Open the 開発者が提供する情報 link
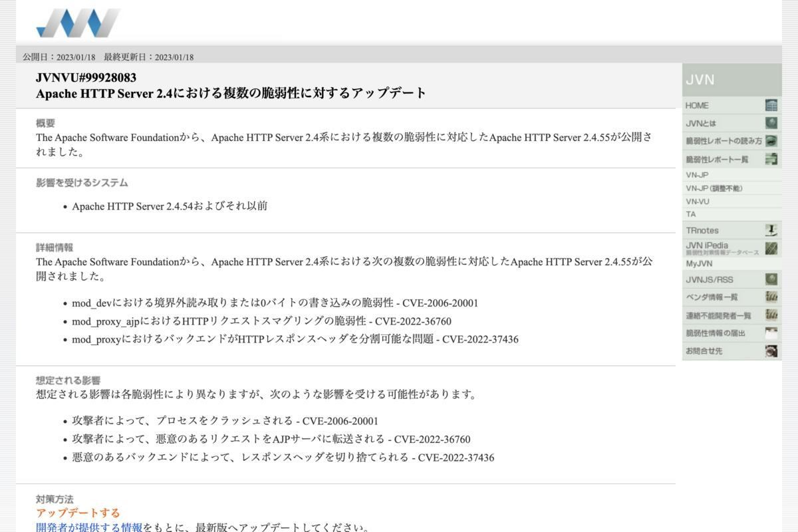Image resolution: width=798 pixels, height=532 pixels. point(89,527)
